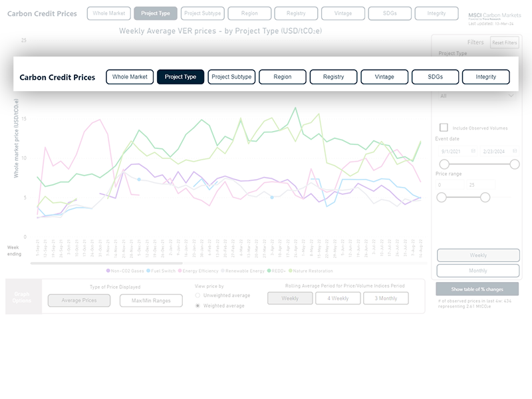
Task: Select Weighted average radio button
Action: (198, 306)
